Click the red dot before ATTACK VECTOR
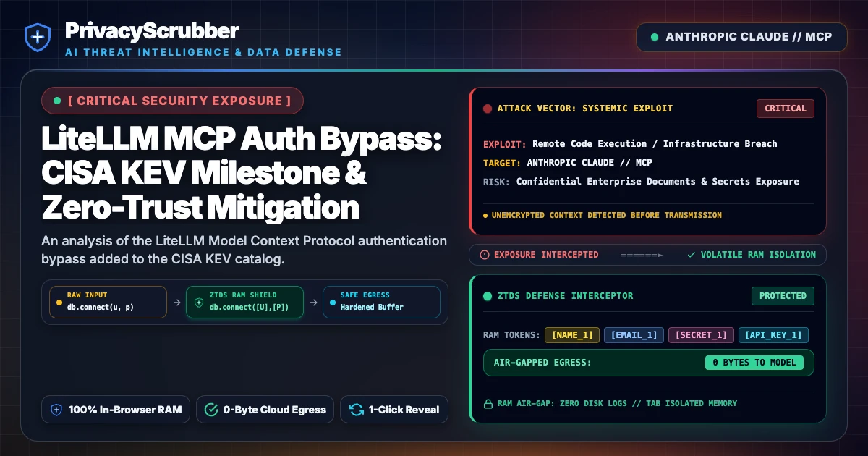868x456 pixels. 488,109
